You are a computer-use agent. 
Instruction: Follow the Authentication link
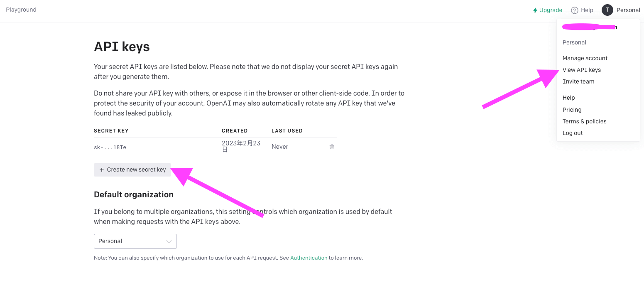[309, 258]
